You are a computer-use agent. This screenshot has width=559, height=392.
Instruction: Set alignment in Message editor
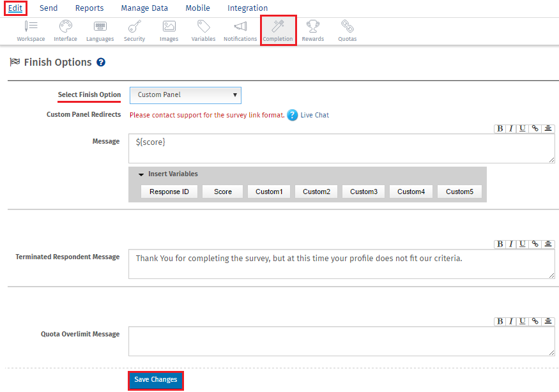pos(548,129)
